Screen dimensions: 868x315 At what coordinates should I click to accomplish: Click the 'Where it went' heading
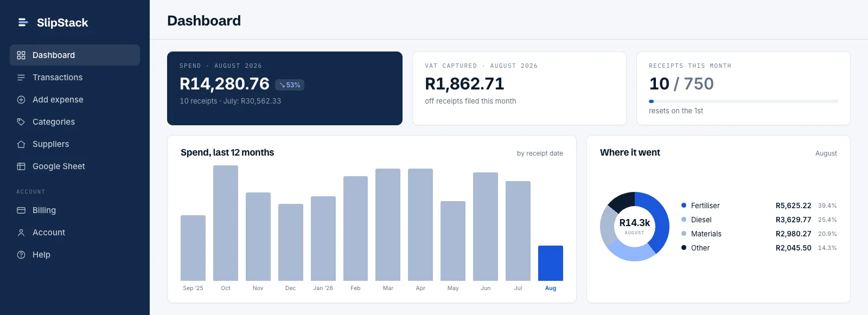coord(630,153)
